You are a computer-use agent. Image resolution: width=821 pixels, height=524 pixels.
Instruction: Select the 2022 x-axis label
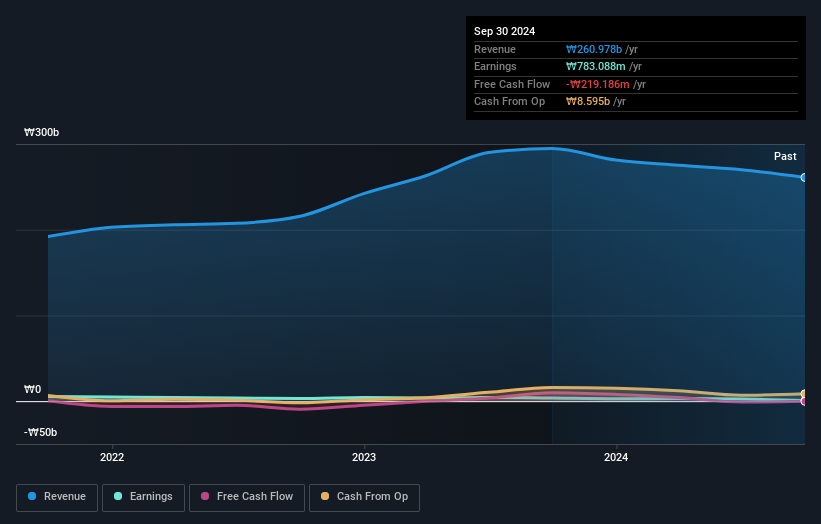click(112, 457)
